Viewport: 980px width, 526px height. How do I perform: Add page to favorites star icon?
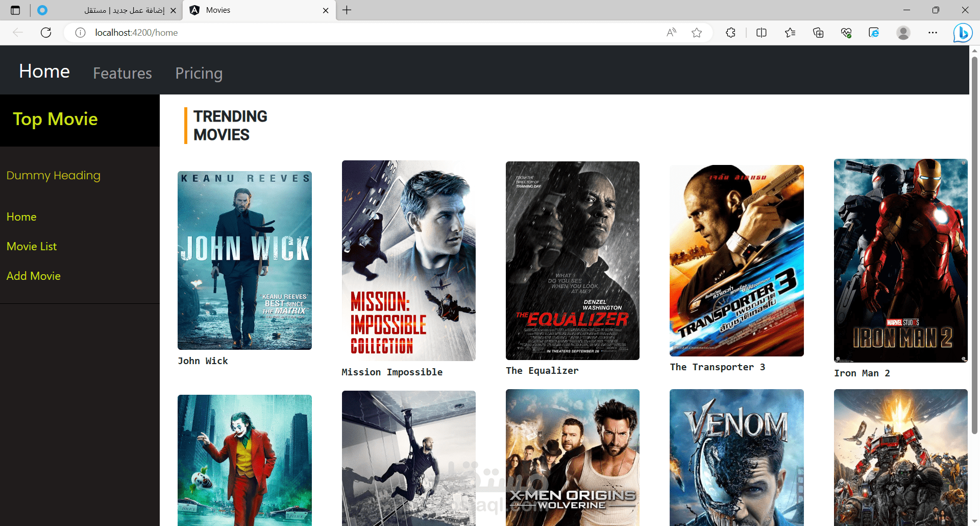click(697, 33)
